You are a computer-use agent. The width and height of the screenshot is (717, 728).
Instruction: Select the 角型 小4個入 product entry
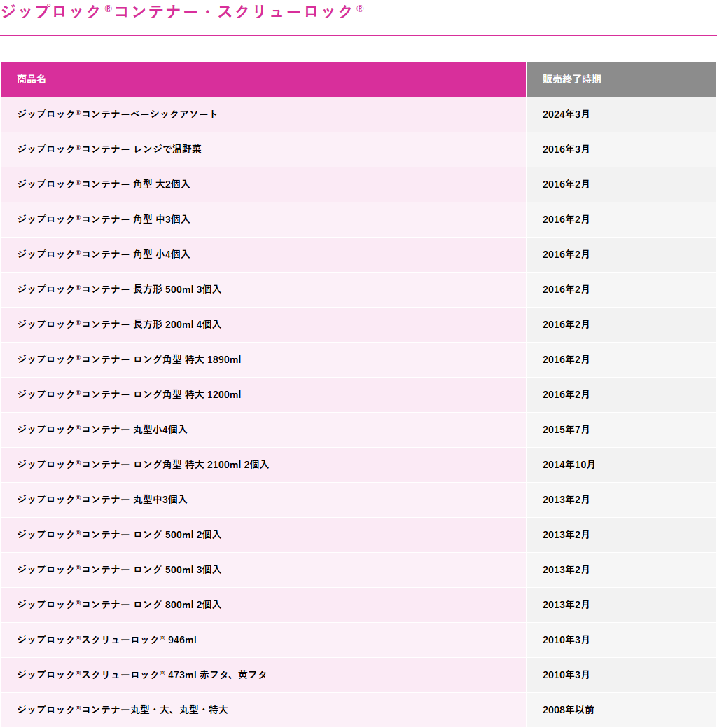coord(104,254)
